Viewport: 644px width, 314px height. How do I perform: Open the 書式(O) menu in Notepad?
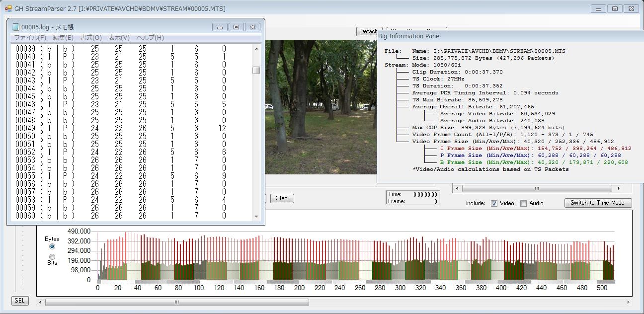coord(91,38)
